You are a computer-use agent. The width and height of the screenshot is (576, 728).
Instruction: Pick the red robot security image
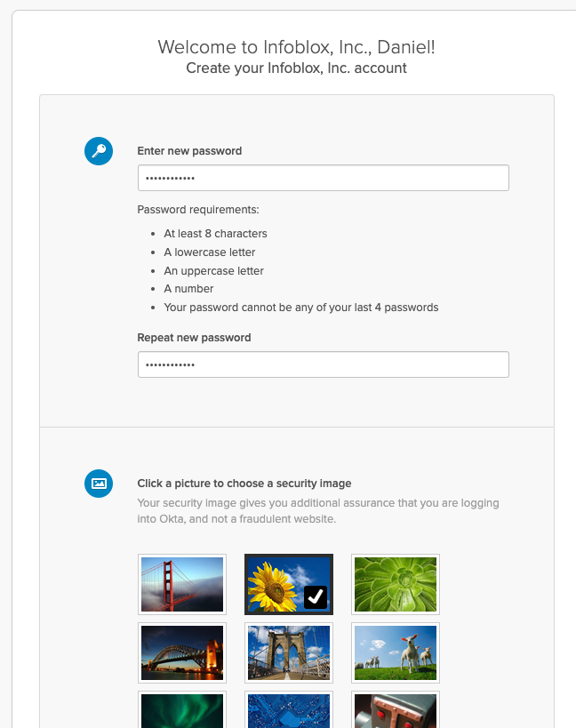[x=396, y=711]
